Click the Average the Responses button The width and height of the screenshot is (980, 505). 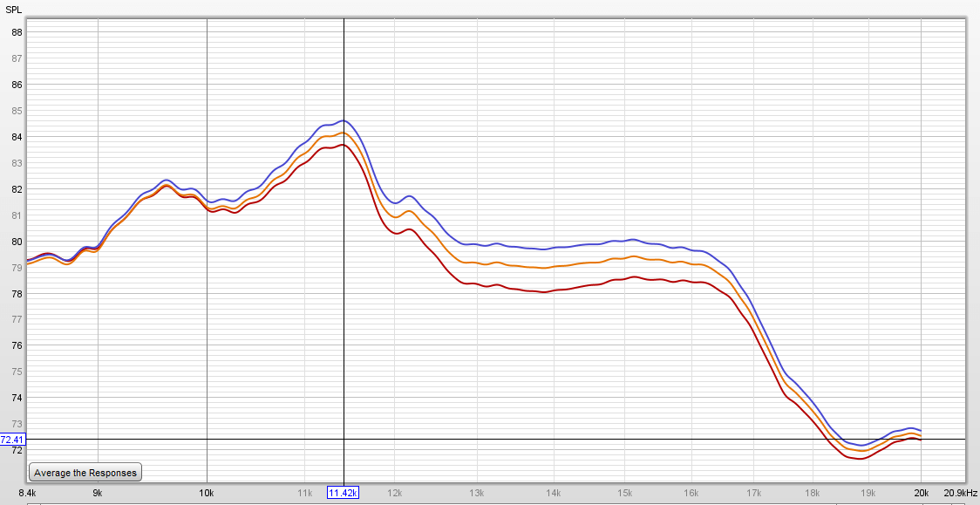85,473
